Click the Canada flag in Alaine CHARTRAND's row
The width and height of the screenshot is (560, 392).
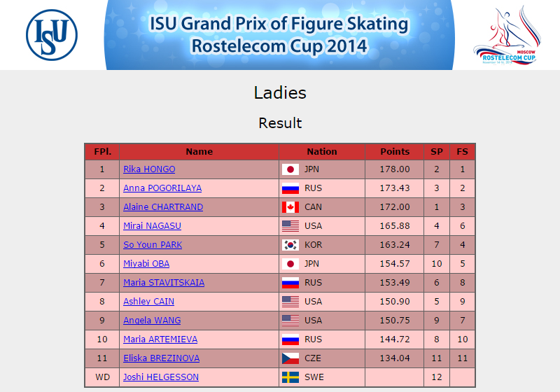click(x=290, y=207)
